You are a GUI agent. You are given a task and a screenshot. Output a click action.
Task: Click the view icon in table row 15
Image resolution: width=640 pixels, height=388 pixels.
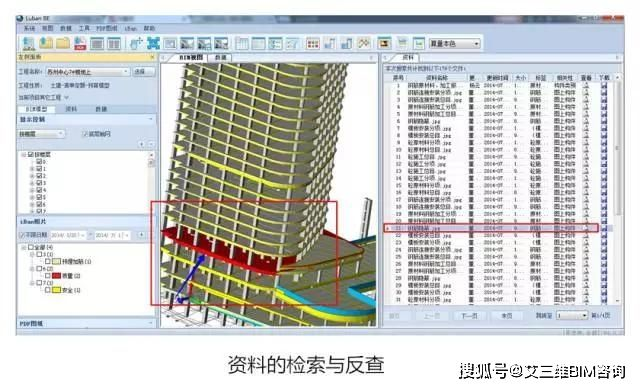tap(586, 185)
